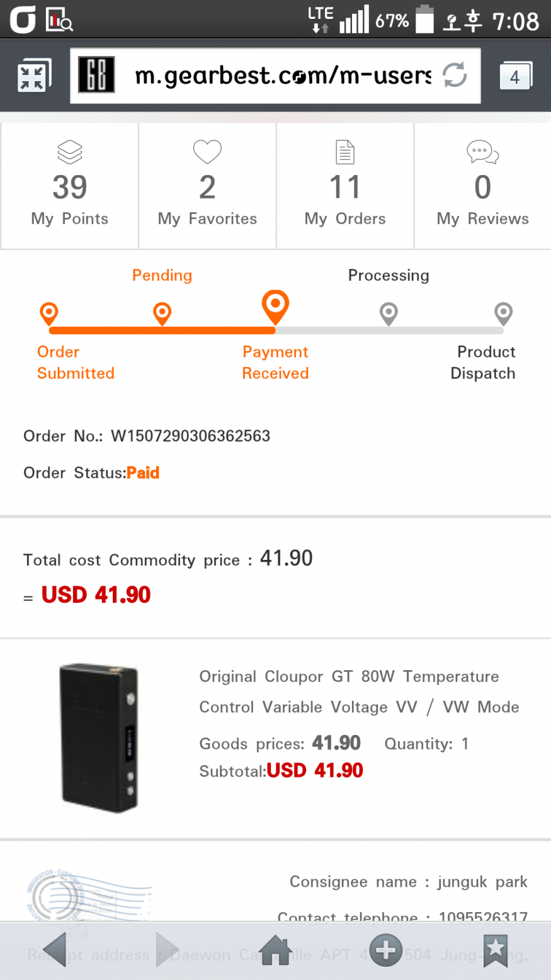Reload the page with refresh icon
The image size is (551, 980).
point(454,76)
